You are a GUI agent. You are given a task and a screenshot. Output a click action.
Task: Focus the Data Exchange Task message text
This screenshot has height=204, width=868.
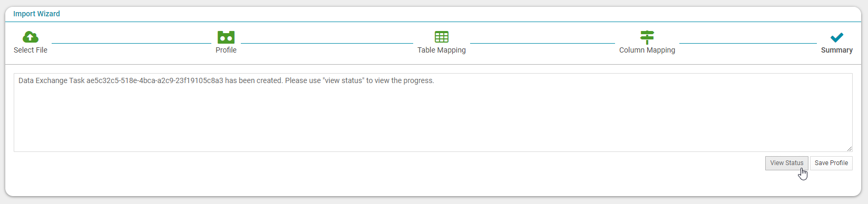click(226, 80)
